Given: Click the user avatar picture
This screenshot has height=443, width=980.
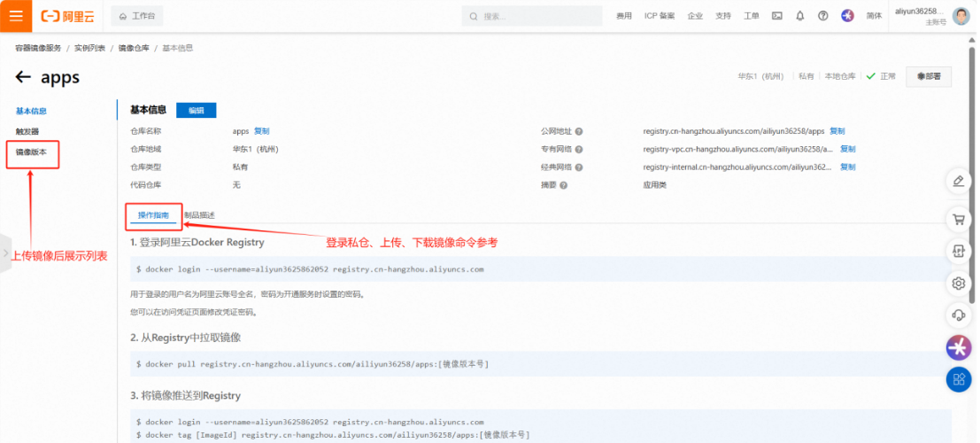Looking at the screenshot, I should pos(961,16).
